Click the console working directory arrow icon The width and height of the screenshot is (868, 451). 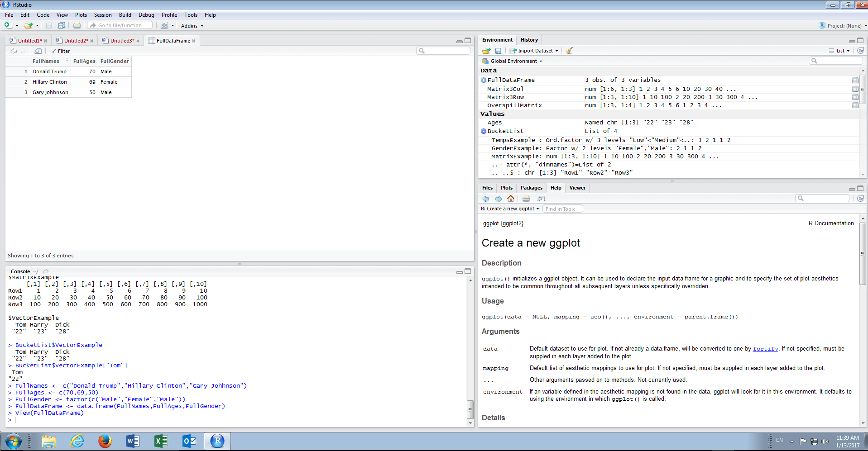coord(45,271)
